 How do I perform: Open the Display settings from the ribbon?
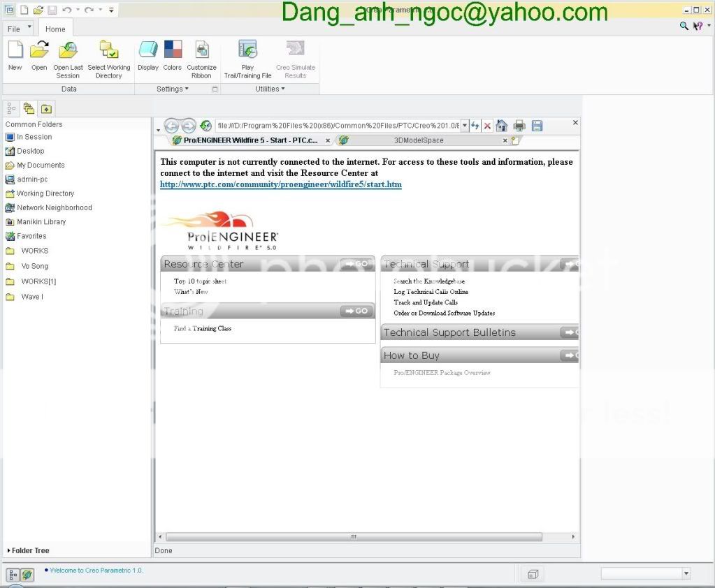click(x=148, y=56)
